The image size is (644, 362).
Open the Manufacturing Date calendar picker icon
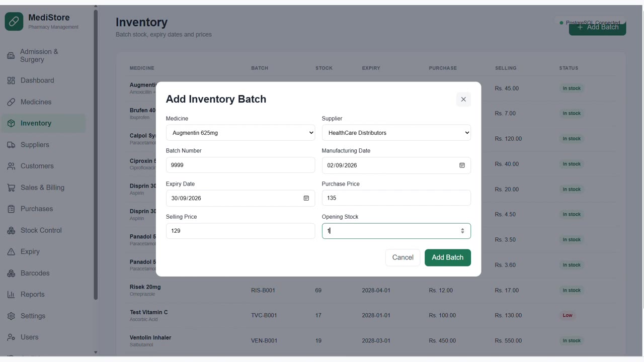coord(462,165)
